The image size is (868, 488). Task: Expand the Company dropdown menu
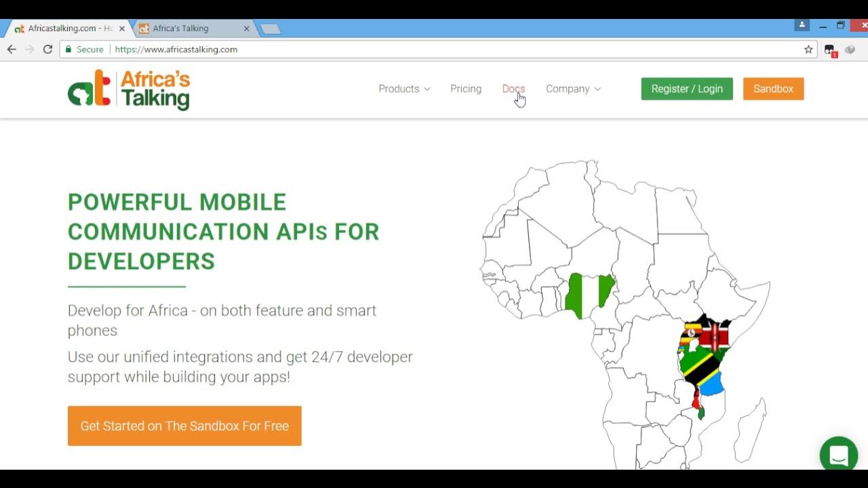[x=573, y=89]
